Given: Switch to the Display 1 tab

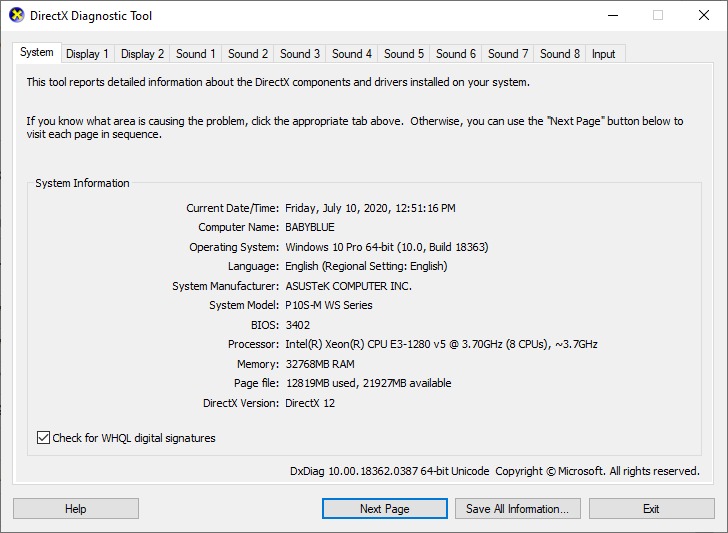Looking at the screenshot, I should (88, 54).
